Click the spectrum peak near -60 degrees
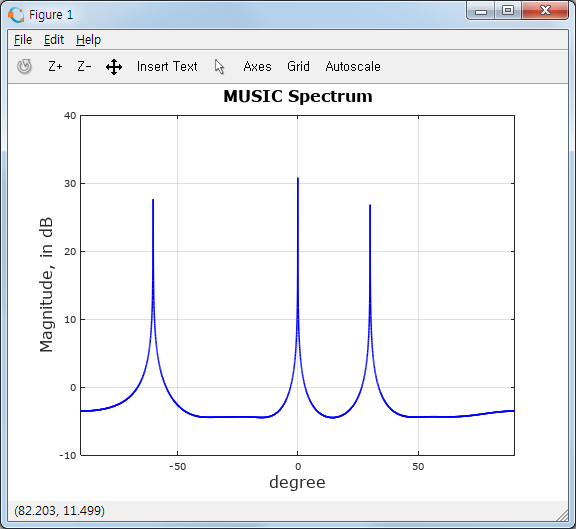This screenshot has width=576, height=529. [153, 200]
